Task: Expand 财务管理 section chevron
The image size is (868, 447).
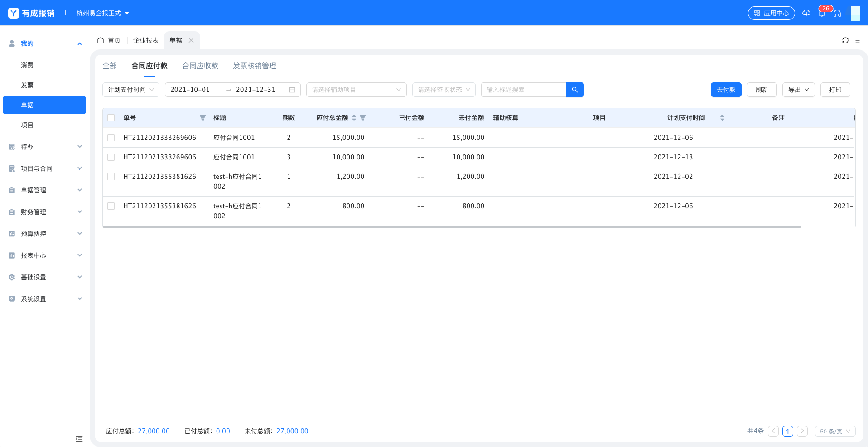Action: pos(80,211)
